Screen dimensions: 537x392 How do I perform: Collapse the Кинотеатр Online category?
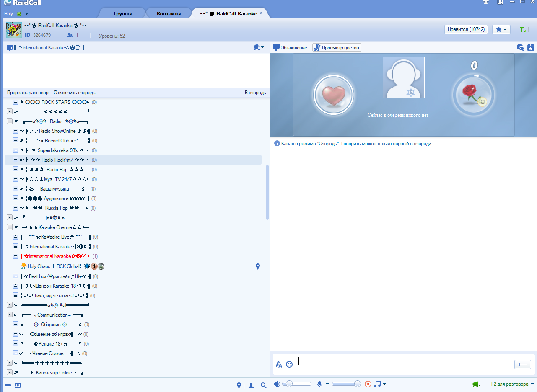click(10, 373)
